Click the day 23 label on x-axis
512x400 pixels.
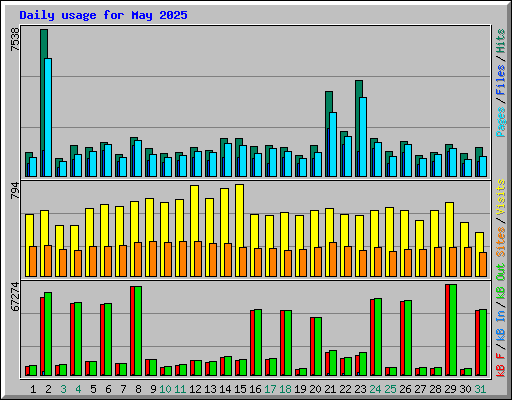[x=360, y=389]
